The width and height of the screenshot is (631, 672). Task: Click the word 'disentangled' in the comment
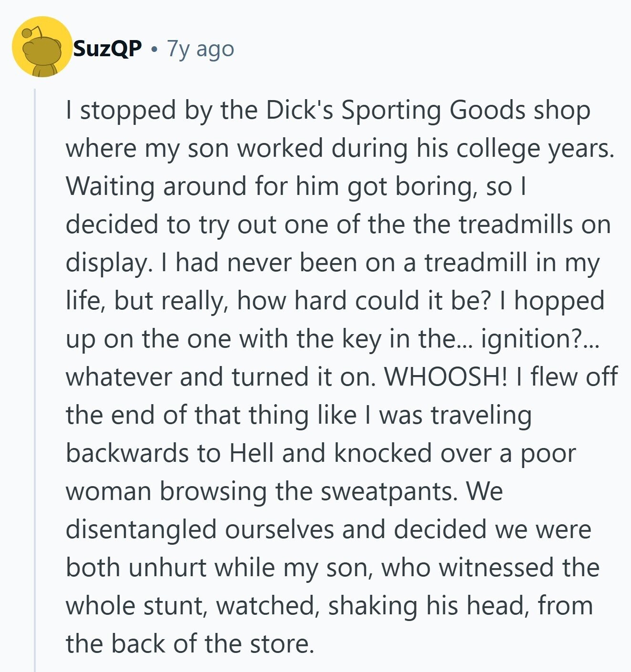141,530
